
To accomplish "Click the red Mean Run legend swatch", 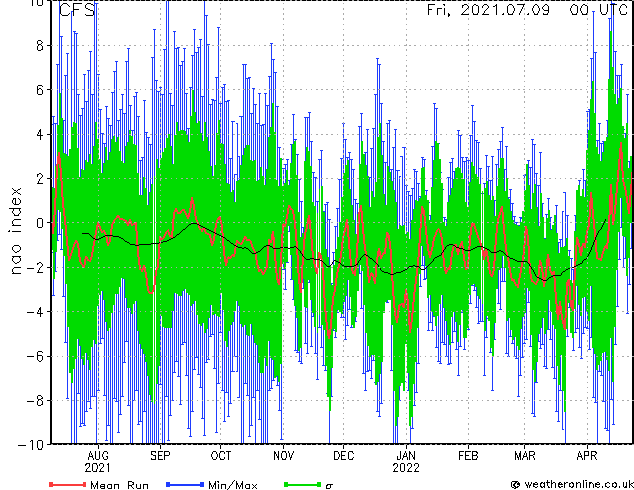I will point(68,484).
